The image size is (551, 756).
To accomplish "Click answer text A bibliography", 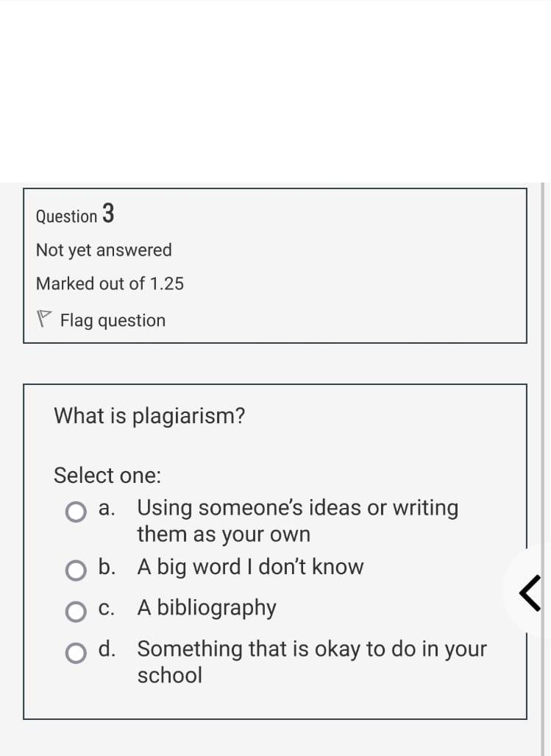I will 207,607.
